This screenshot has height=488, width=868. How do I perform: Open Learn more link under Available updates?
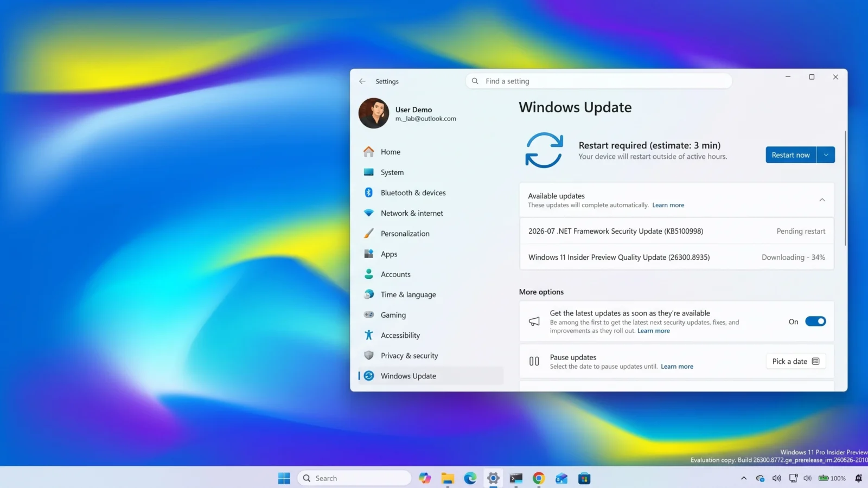pyautogui.click(x=668, y=205)
